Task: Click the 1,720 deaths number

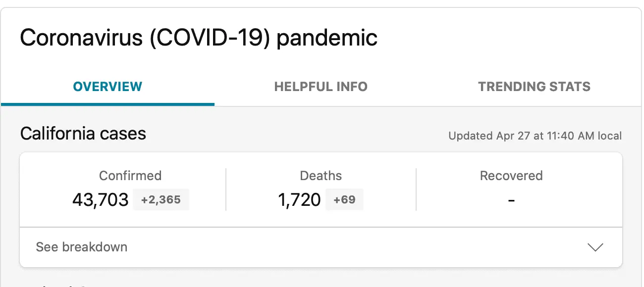Action: [299, 200]
